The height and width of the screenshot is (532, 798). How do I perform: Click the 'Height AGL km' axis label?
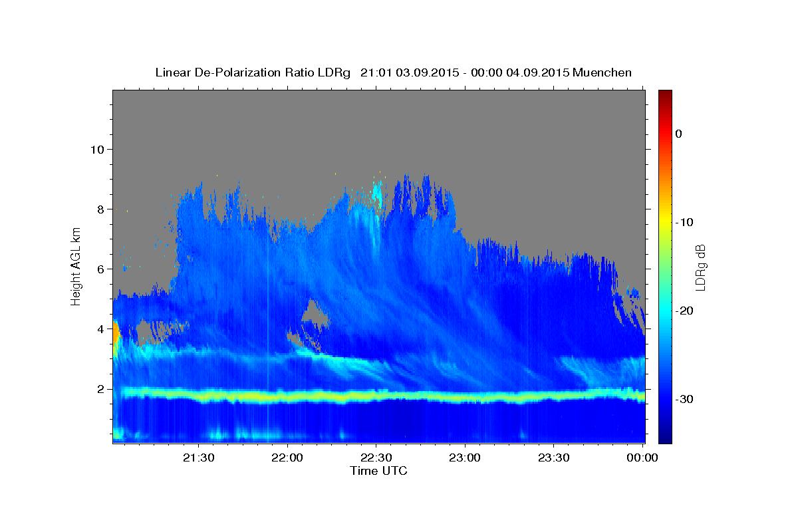[x=76, y=266]
